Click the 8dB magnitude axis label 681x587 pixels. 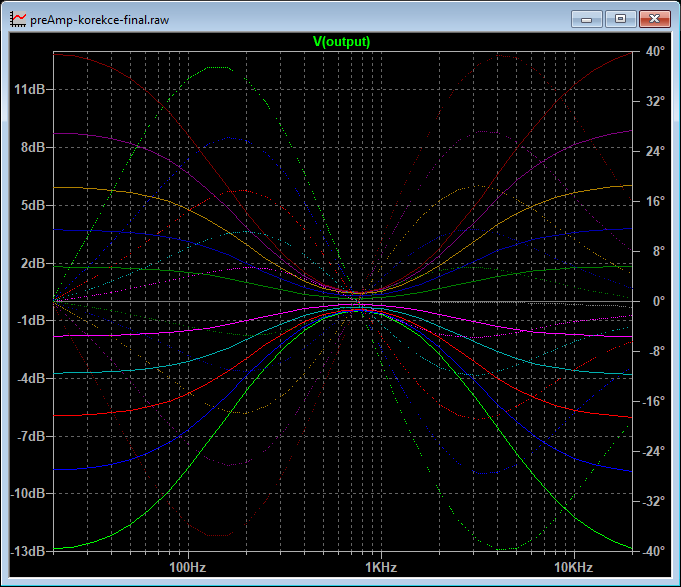pos(33,147)
